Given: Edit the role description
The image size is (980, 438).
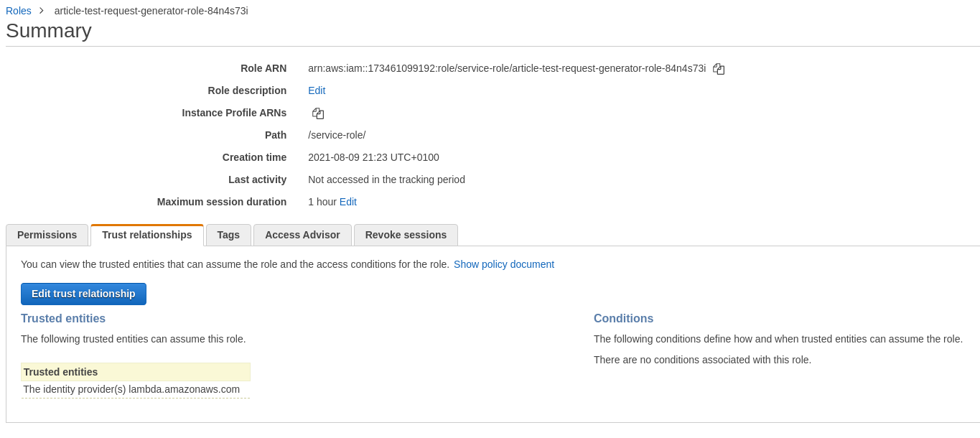Looking at the screenshot, I should click(317, 90).
